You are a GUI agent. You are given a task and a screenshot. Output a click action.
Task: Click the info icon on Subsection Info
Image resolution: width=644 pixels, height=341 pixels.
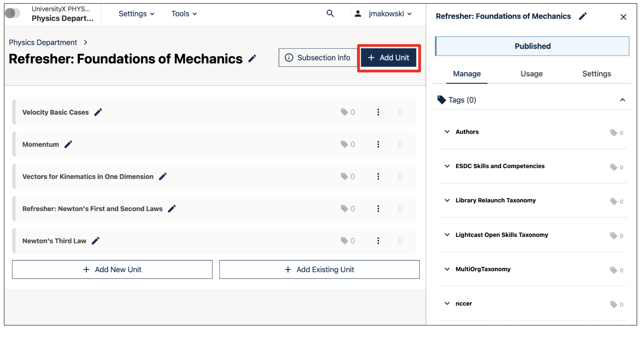tap(289, 58)
